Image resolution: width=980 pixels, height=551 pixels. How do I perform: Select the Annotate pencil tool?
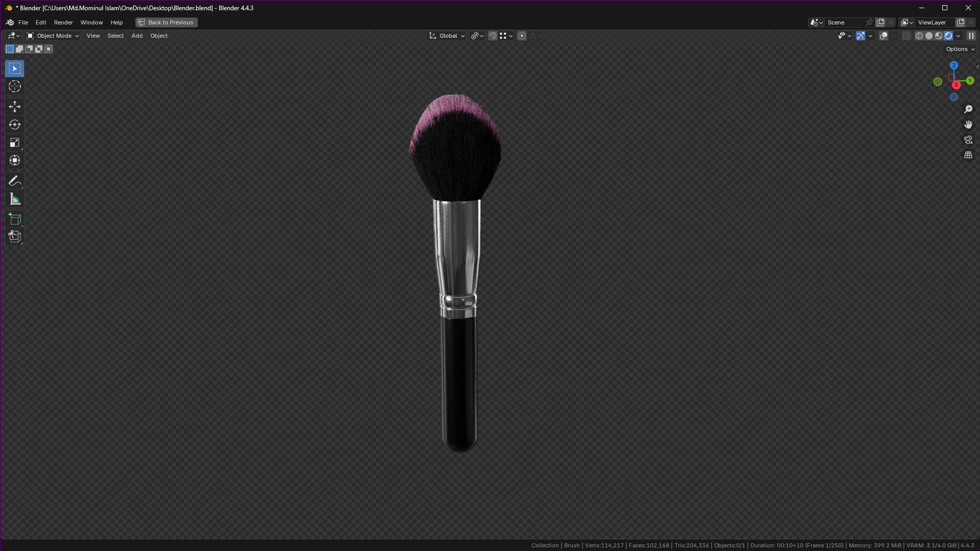pyautogui.click(x=14, y=181)
